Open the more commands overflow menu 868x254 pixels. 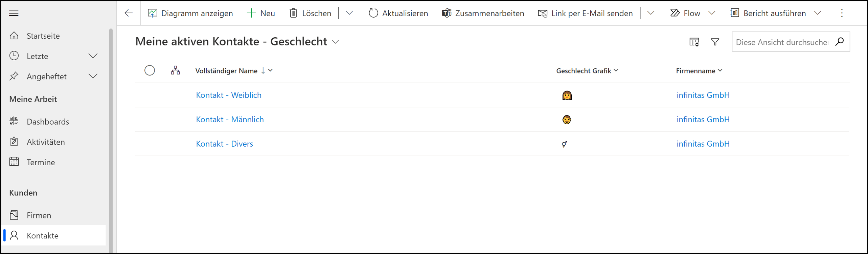[842, 13]
